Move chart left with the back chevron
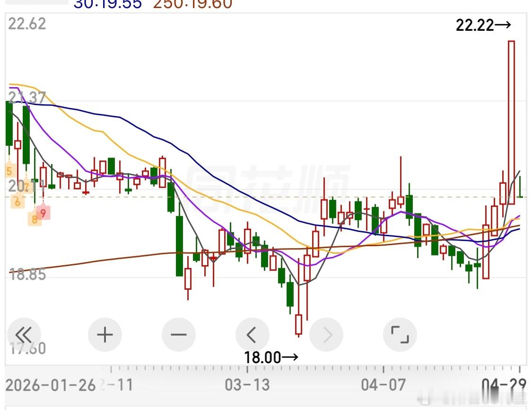Viewport: 532px width, 410px height. tap(253, 335)
